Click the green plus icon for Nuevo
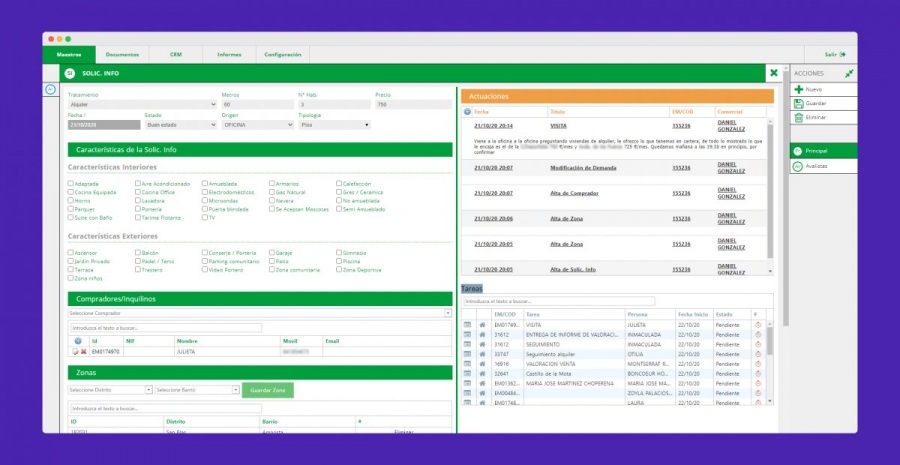Screen dimensions: 900x465 798,90
